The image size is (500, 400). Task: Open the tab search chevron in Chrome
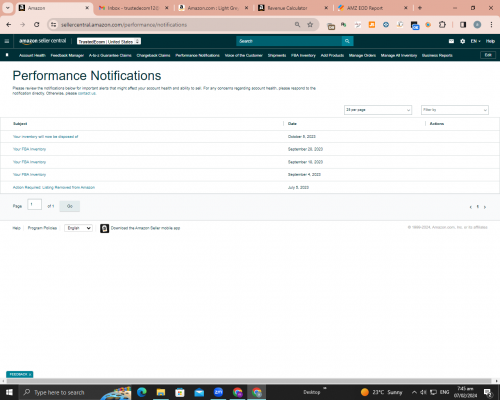(8, 8)
